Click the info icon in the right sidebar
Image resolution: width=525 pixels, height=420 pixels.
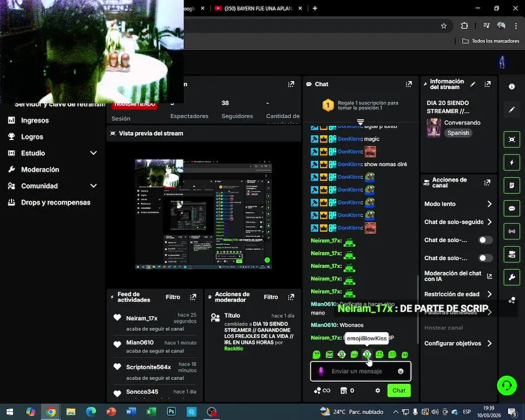512,87
